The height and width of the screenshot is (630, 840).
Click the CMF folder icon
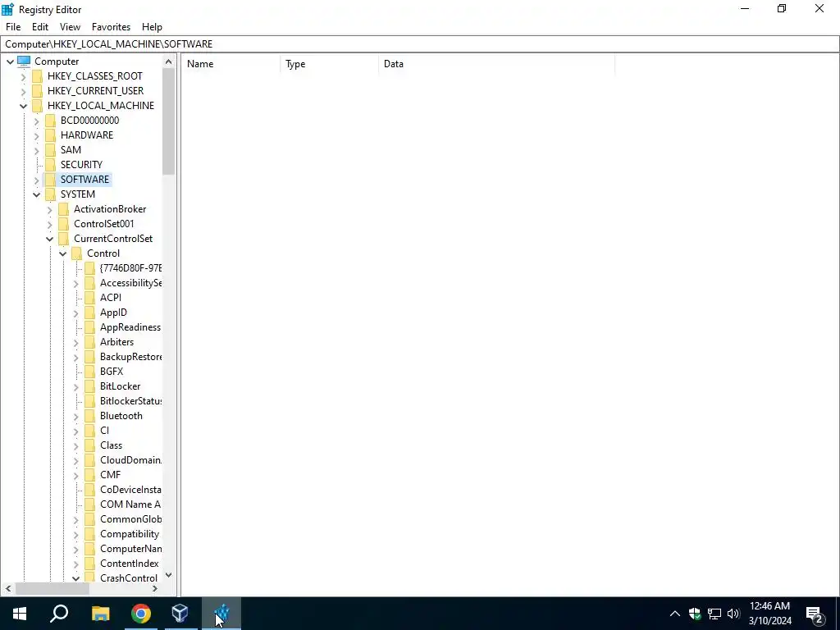pyautogui.click(x=89, y=475)
